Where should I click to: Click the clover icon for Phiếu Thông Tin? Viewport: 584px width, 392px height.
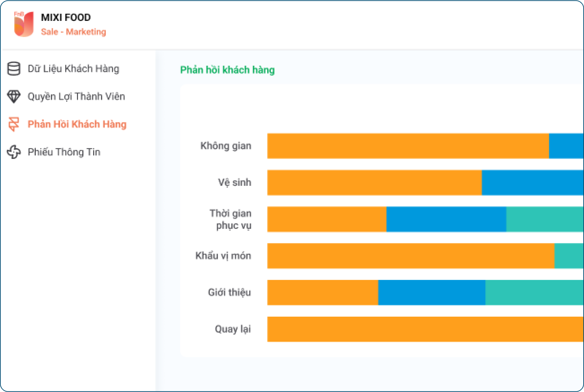14,152
